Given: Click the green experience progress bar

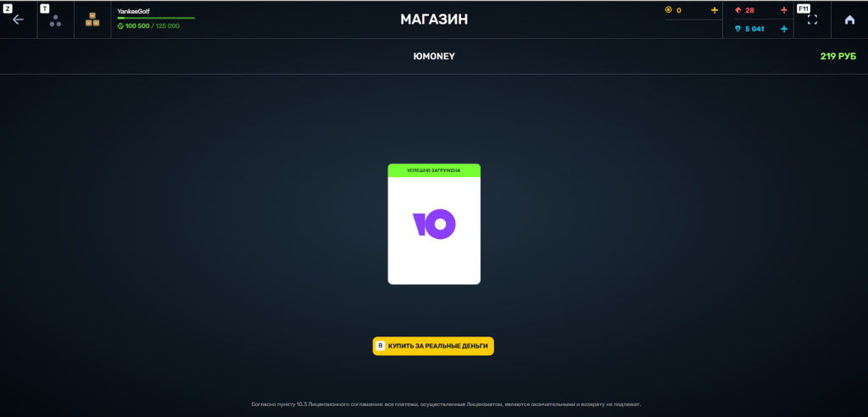Looking at the screenshot, I should 156,19.
